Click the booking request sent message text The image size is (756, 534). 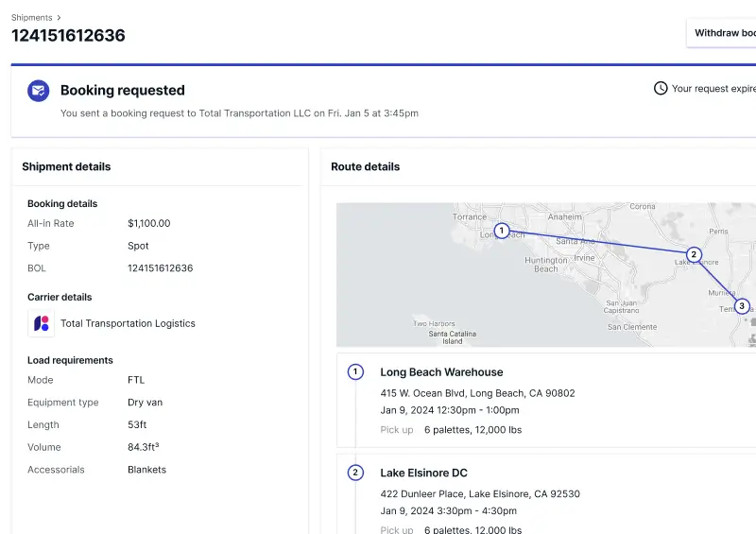point(239,113)
